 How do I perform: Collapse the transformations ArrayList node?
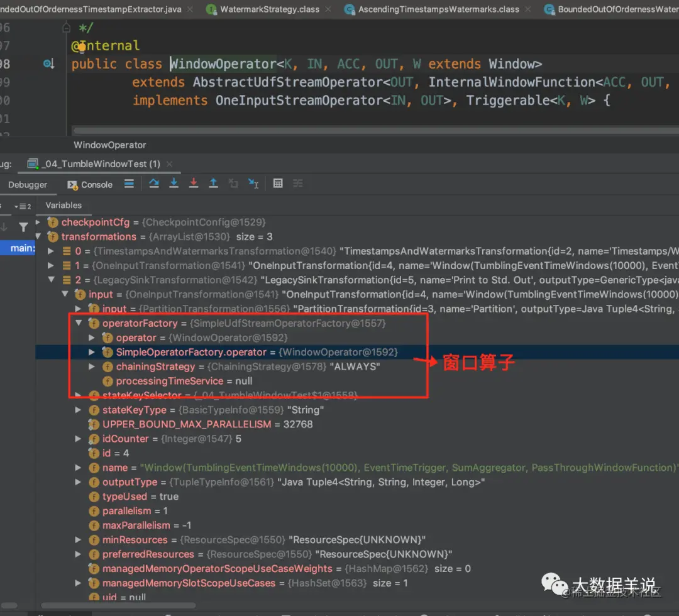(38, 236)
